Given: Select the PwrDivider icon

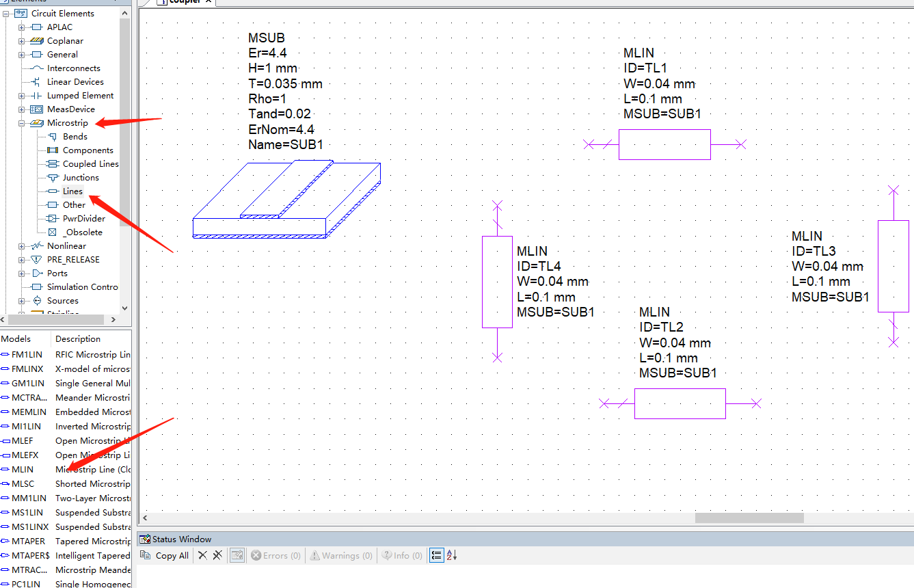Looking at the screenshot, I should point(53,219).
